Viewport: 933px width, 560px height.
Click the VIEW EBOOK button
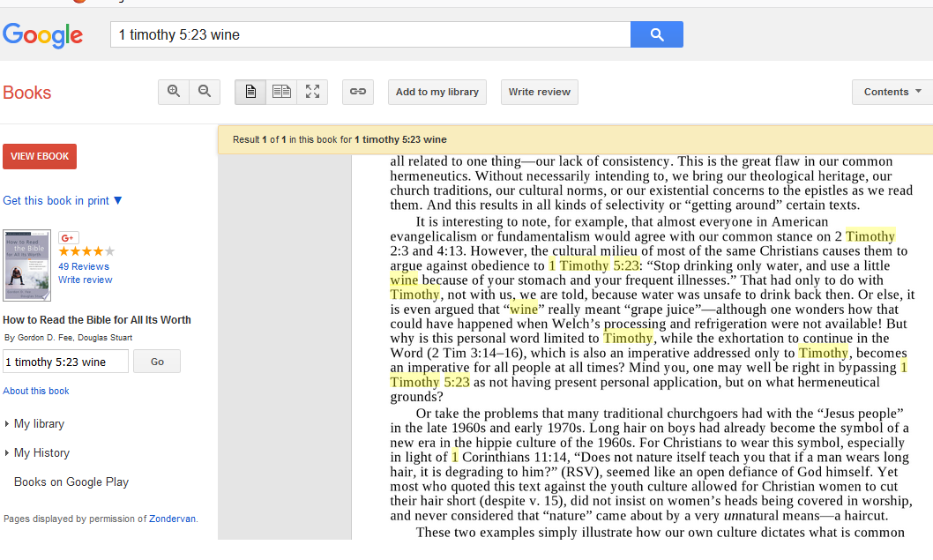tap(40, 156)
